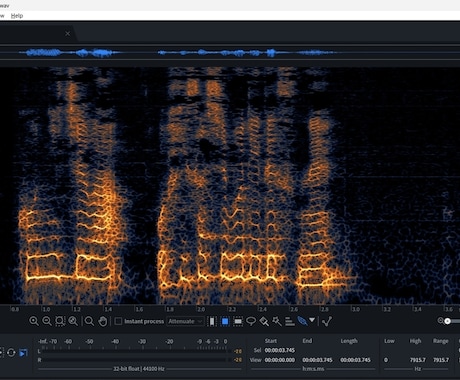Click the L channel peak readout

[x=238, y=351]
